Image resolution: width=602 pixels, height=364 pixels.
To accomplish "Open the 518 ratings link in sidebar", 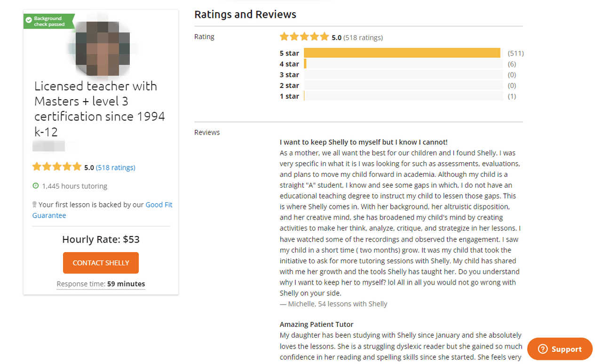I will (116, 167).
